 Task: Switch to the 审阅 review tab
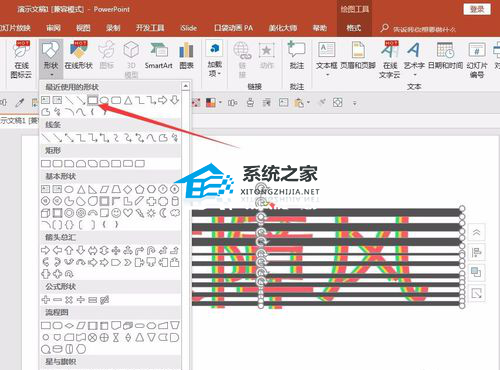pyautogui.click(x=53, y=28)
